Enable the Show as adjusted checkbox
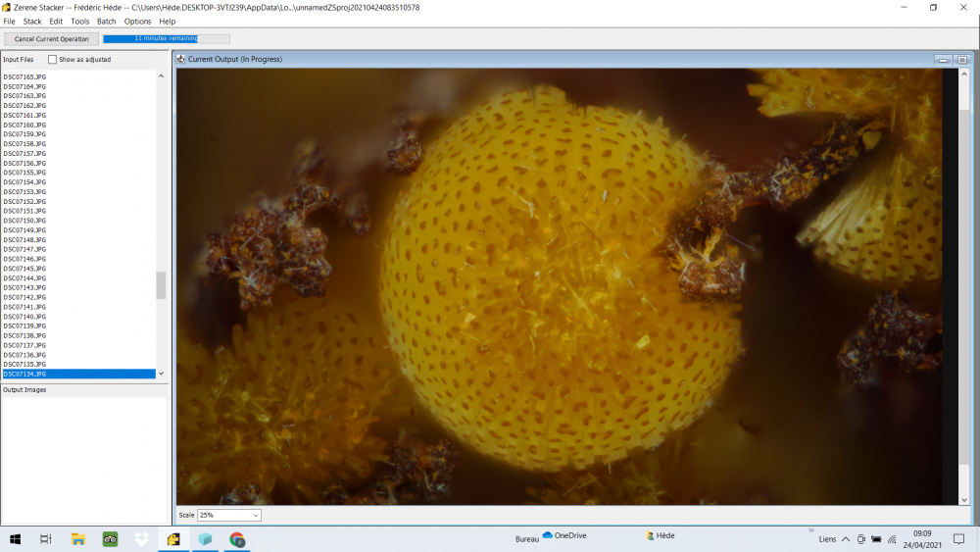Image resolution: width=980 pixels, height=552 pixels. (x=53, y=60)
